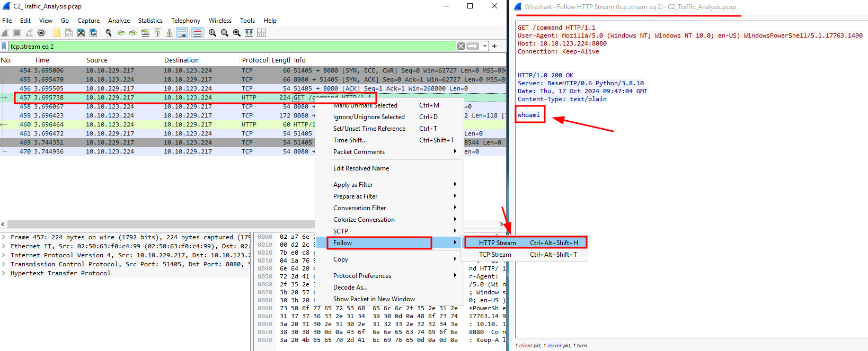Reset text to normal size icon
This screenshot has height=351, width=868.
(x=237, y=33)
